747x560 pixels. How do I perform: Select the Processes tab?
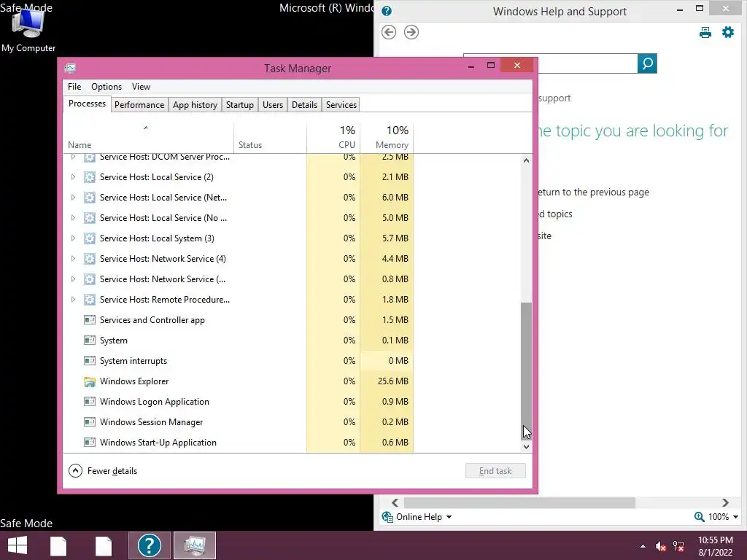[x=87, y=104]
